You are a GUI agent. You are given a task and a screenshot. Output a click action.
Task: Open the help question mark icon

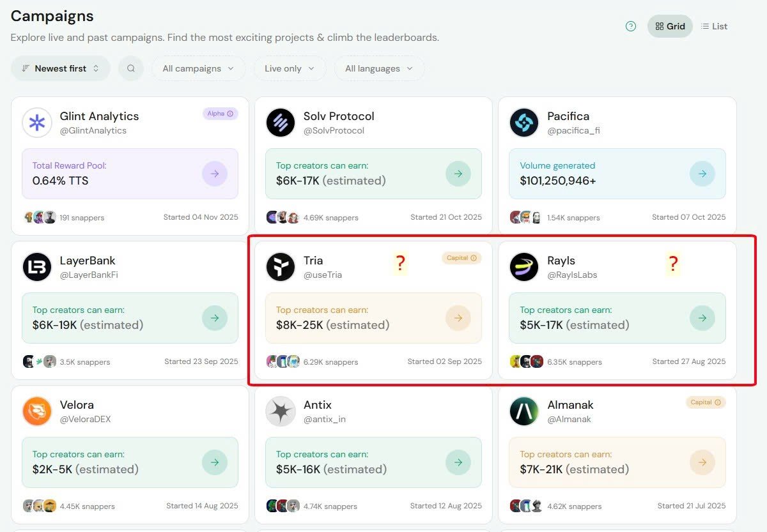(631, 26)
